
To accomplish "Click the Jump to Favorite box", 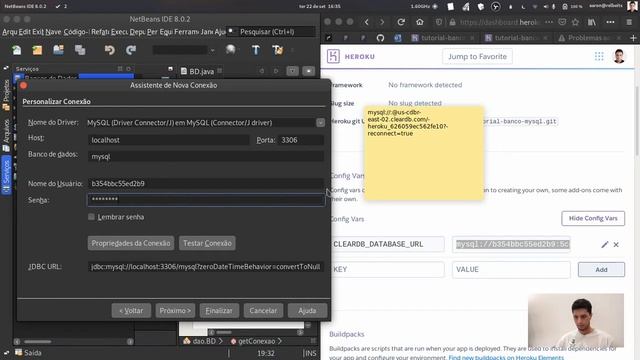I will pyautogui.click(x=477, y=57).
